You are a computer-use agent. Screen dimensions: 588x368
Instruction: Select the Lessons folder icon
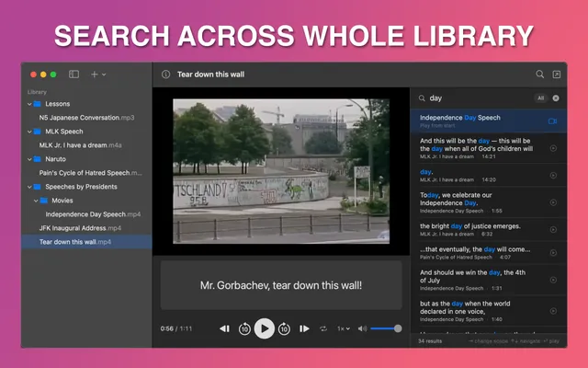[x=37, y=104]
